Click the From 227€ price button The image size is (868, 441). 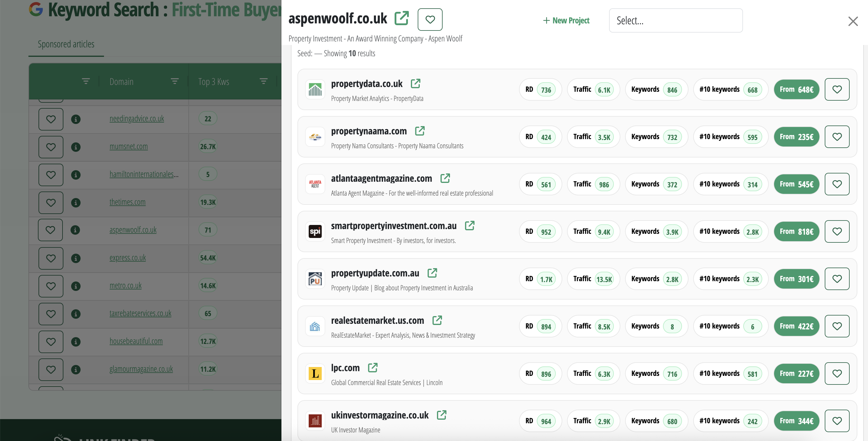point(797,374)
